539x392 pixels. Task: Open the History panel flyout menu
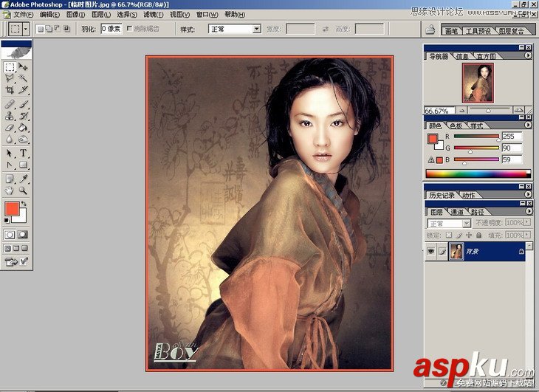coord(528,194)
